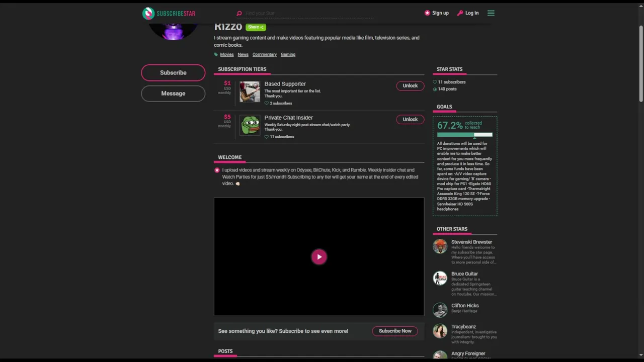Click the Subscribe Now button
The image size is (644, 362).
pos(395,331)
